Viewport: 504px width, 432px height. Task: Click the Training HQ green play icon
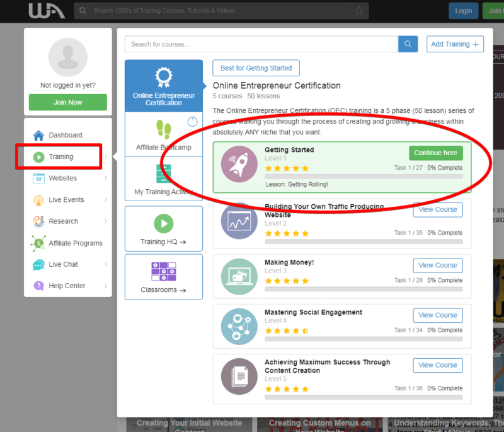tap(164, 223)
